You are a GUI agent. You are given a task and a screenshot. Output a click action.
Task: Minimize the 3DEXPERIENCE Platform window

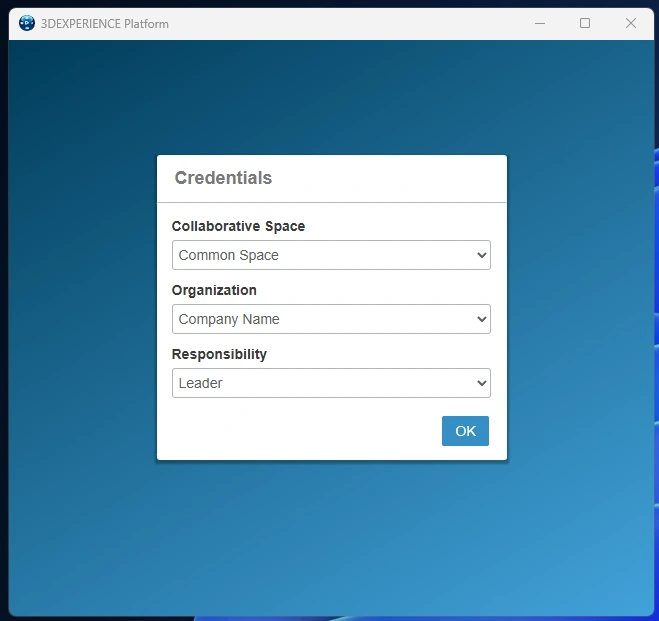pos(540,23)
